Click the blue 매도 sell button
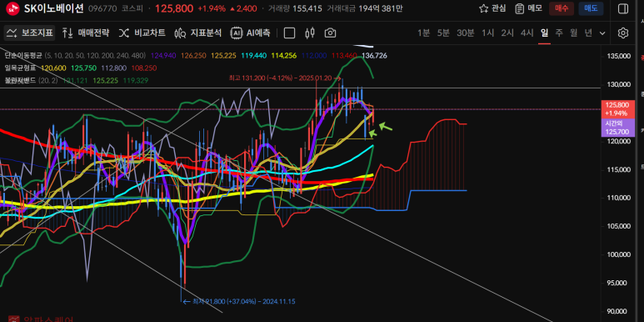Screen dimensions: 644x322 tap(591, 8)
